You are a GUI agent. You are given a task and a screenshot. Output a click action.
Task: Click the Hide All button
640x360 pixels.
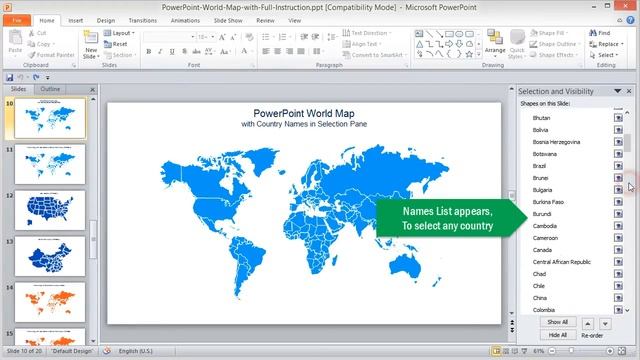[x=558, y=335]
